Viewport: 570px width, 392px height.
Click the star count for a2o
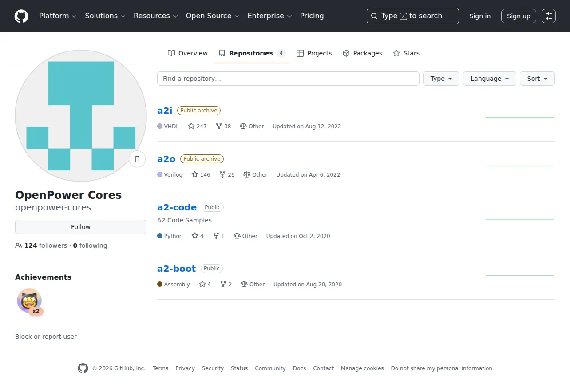pyautogui.click(x=201, y=175)
